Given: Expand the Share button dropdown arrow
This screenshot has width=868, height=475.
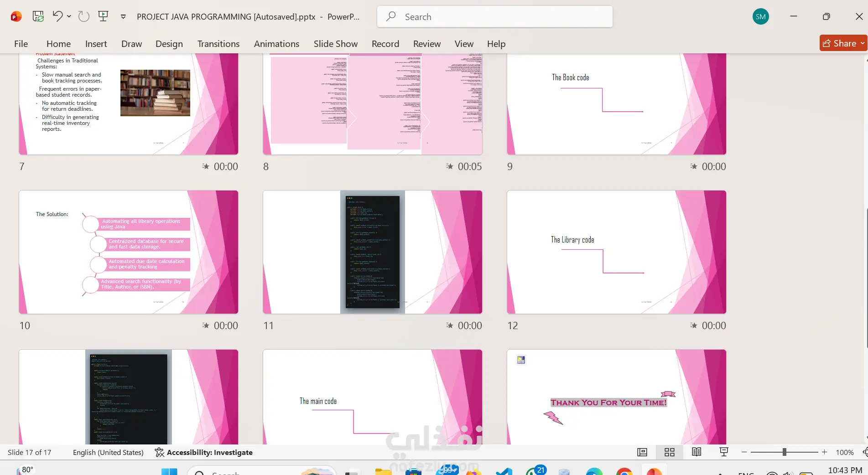Looking at the screenshot, I should 863,43.
